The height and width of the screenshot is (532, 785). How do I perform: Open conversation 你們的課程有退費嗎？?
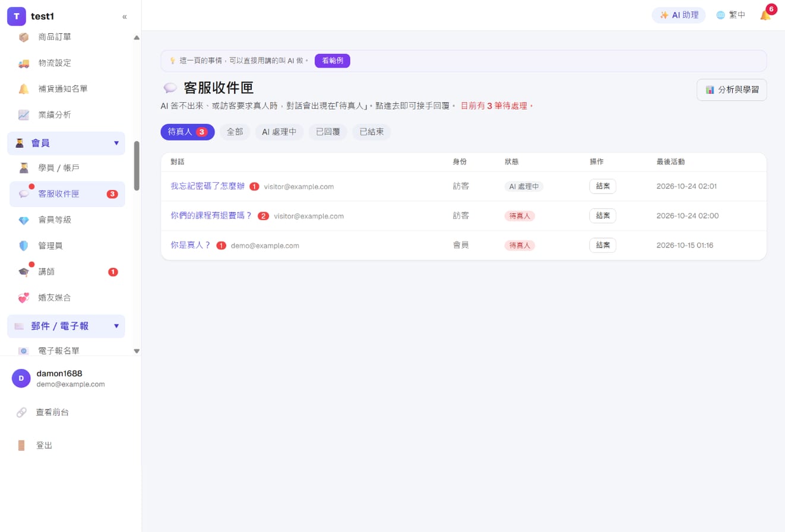[x=211, y=216]
